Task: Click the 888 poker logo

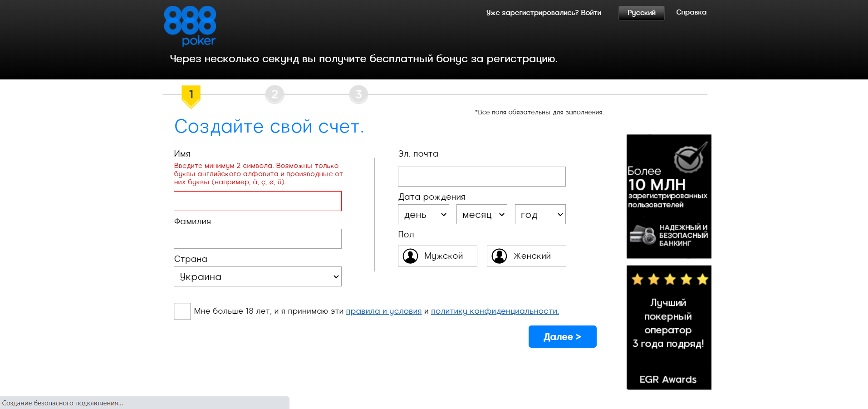Action: tap(190, 26)
